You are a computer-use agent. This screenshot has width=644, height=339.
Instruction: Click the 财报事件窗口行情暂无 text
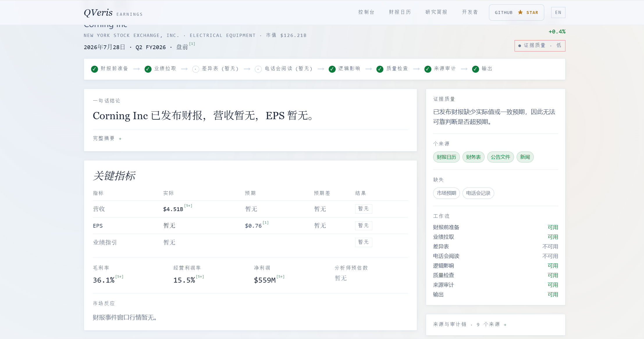pyautogui.click(x=125, y=317)
